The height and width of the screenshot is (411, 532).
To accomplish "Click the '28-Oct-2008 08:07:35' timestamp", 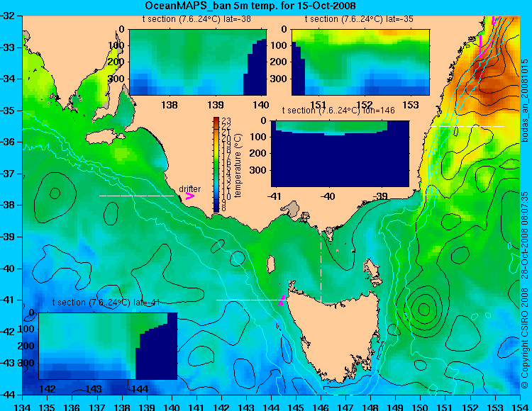I will (x=525, y=235).
